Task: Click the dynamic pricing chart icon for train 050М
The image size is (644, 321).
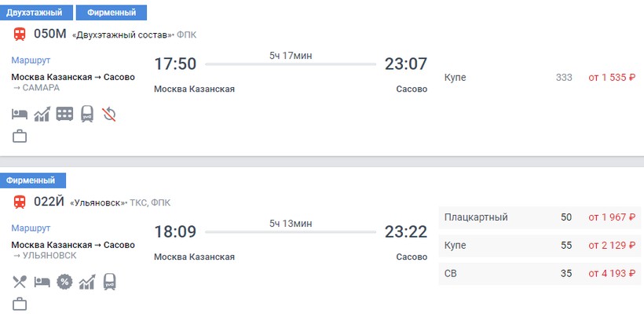Action: 42,114
